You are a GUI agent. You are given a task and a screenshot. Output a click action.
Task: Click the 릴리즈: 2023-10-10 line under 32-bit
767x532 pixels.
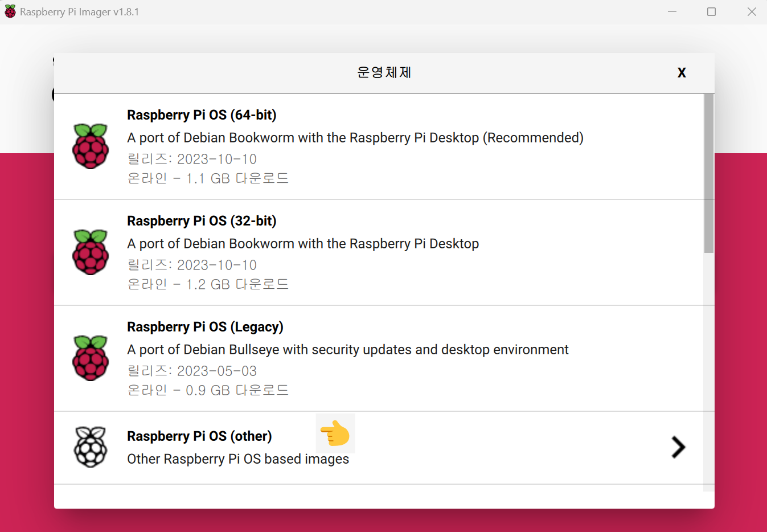pyautogui.click(x=192, y=265)
